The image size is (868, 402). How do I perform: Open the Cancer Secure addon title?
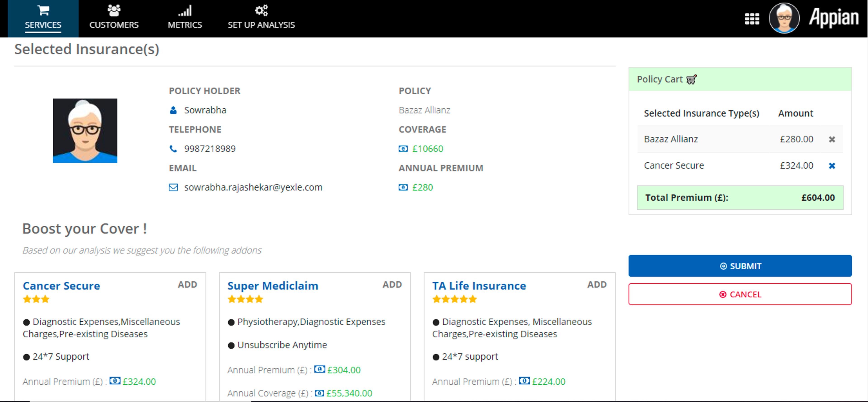(x=61, y=285)
